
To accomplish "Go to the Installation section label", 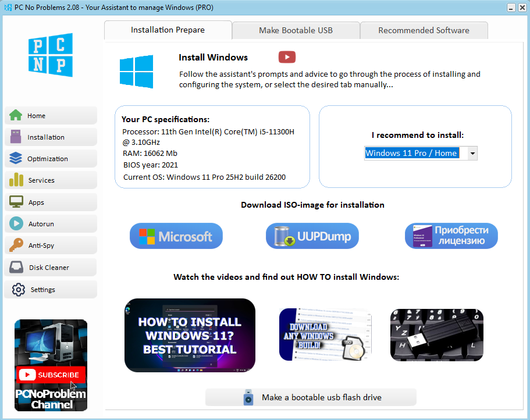I will [x=46, y=137].
